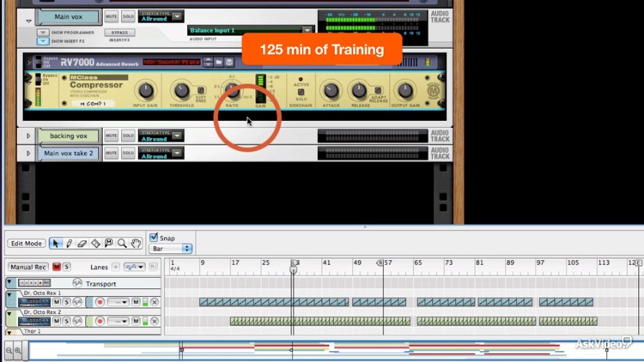
Task: Expand the backing vox track device
Action: tap(28, 136)
